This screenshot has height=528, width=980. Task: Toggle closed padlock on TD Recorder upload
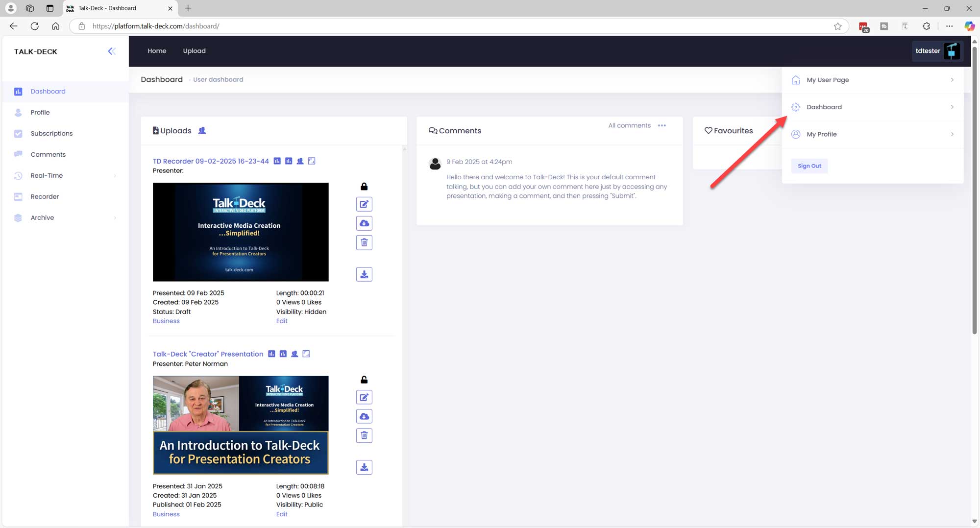pos(364,187)
